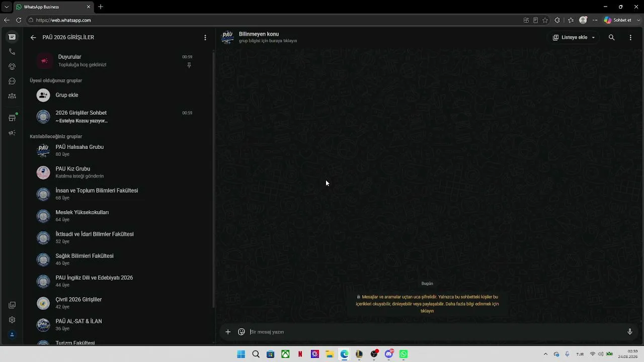Open a new browser tab
This screenshot has width=644, height=362.
101,7
